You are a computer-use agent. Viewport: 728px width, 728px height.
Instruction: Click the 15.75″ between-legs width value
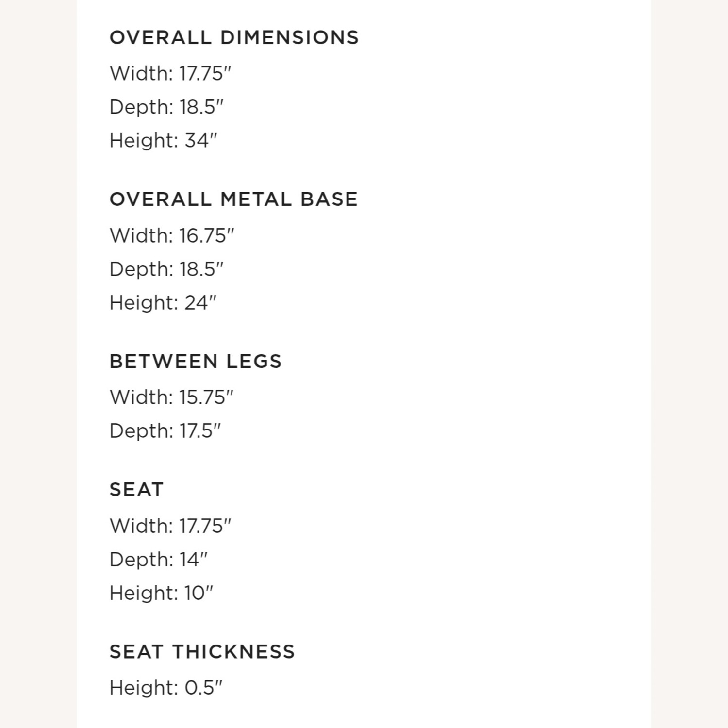pyautogui.click(x=206, y=397)
